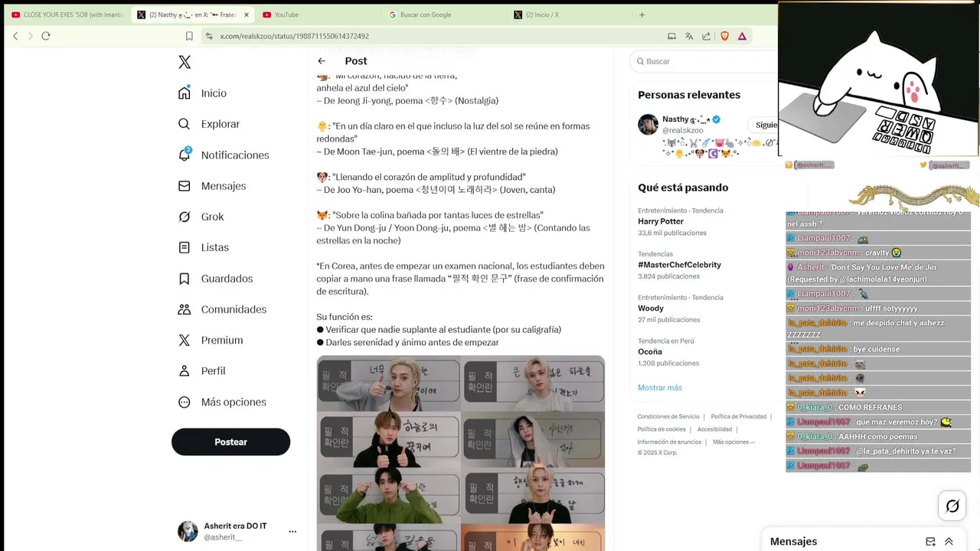Open Brave Rewards triangle icon
This screenshot has height=551, width=980.
(x=742, y=36)
